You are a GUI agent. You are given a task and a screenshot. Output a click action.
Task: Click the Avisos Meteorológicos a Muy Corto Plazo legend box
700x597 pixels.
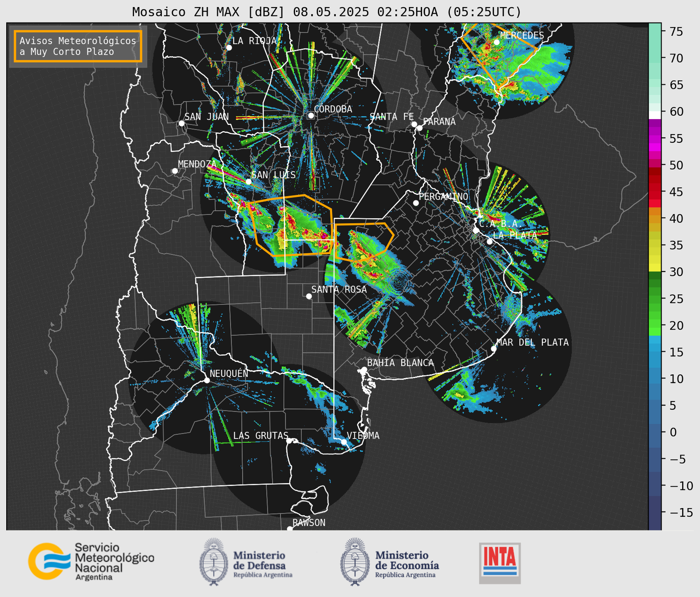coord(78,46)
